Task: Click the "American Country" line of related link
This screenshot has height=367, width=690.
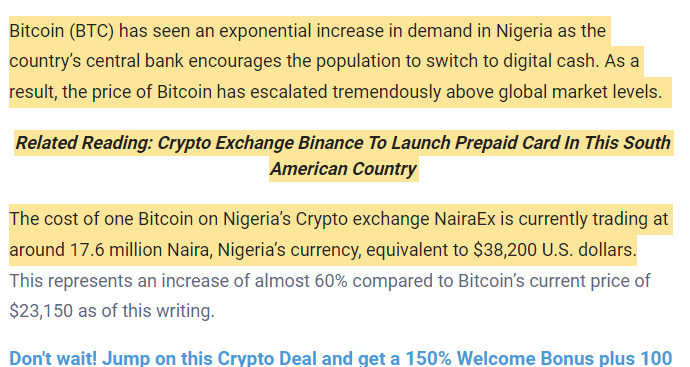Action: (343, 169)
